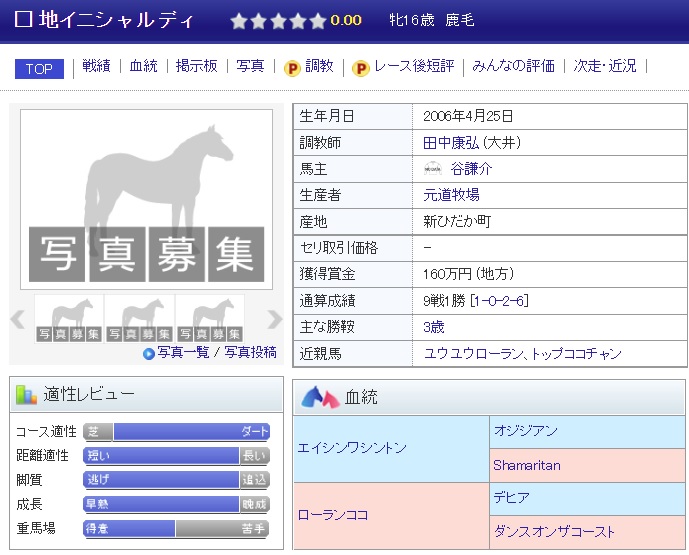Click the premium P icon beside 調教
The image size is (689, 555).
(292, 68)
